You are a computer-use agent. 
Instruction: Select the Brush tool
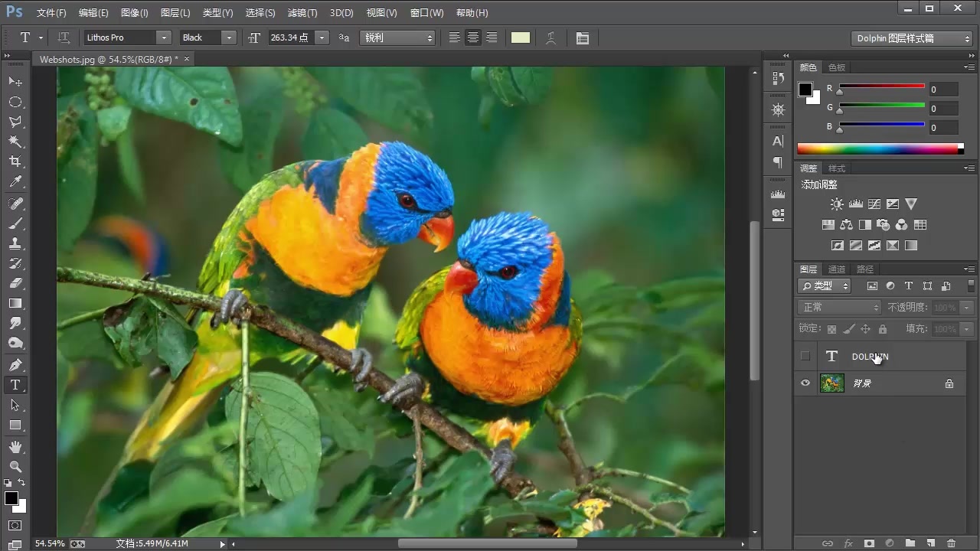tap(15, 223)
